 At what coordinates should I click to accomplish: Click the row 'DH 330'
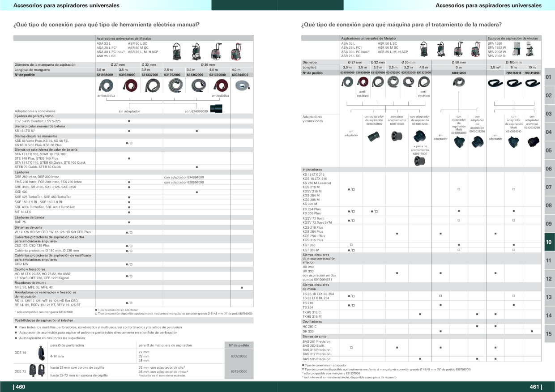click(x=422, y=331)
